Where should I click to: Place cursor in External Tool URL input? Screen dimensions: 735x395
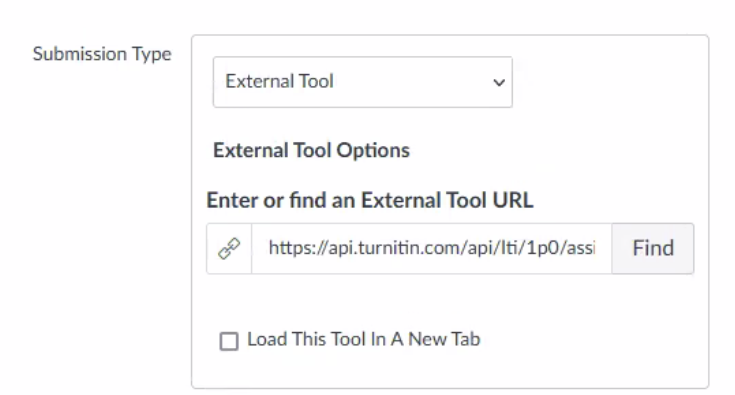click(432, 248)
